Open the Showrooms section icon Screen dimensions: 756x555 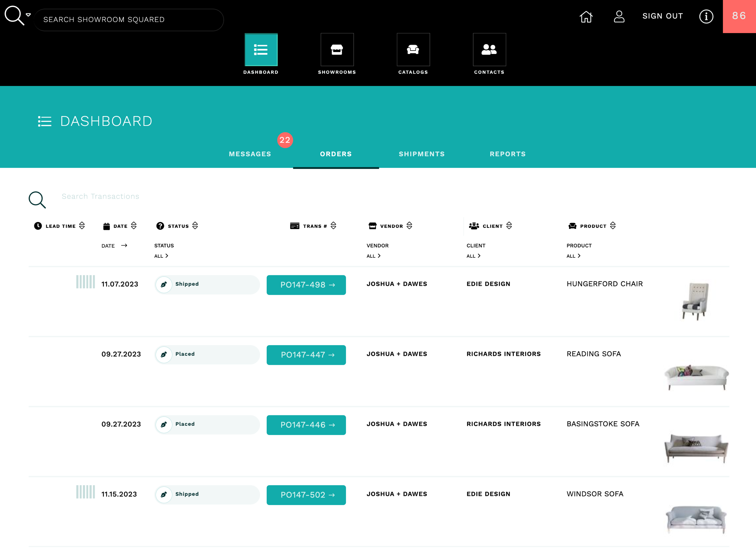[337, 50]
